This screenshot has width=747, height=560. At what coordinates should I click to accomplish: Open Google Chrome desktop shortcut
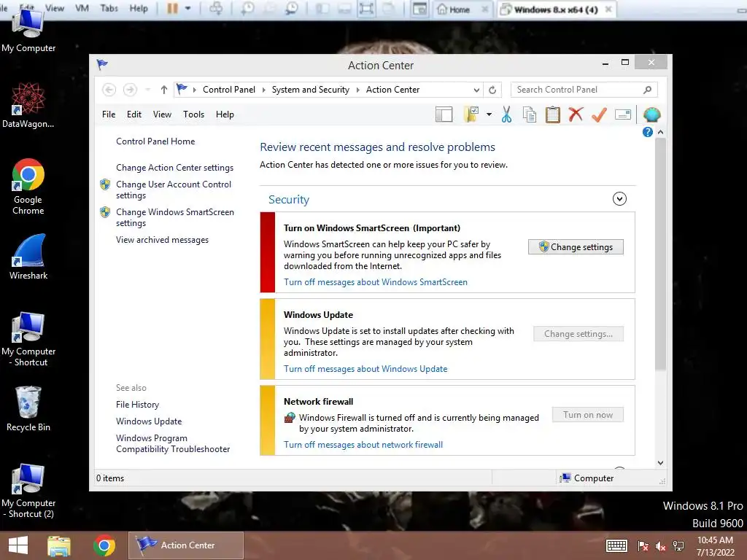(x=28, y=186)
